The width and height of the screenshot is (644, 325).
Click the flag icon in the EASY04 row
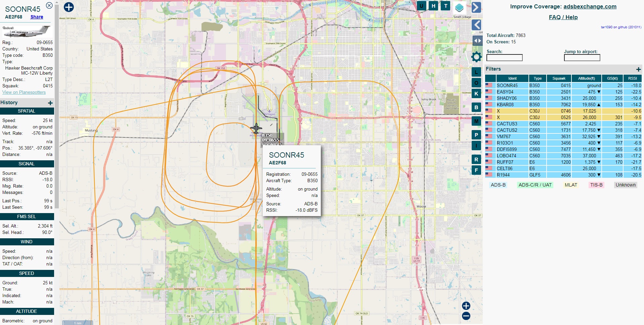[489, 92]
